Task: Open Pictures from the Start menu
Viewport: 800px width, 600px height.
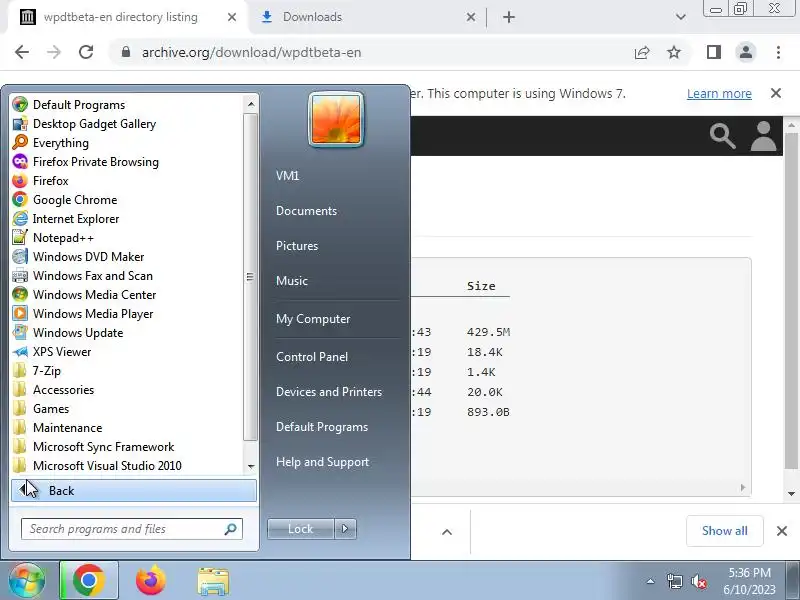Action: coord(297,245)
